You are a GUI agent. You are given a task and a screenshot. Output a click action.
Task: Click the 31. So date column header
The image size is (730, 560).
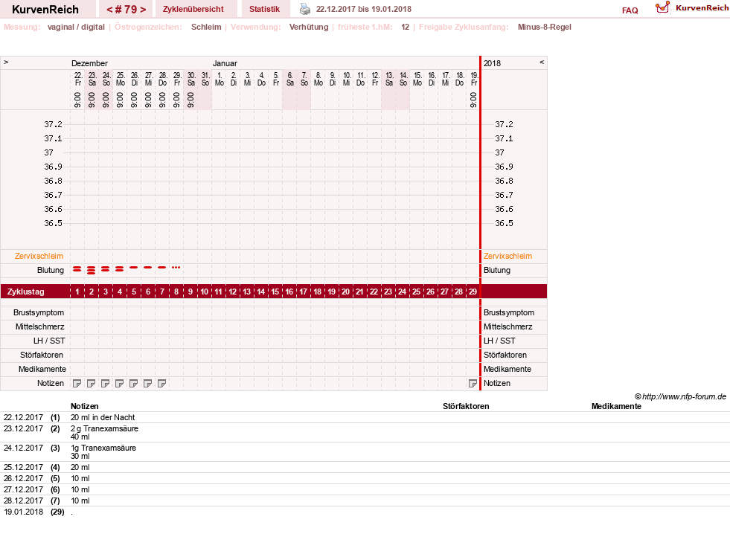205,79
